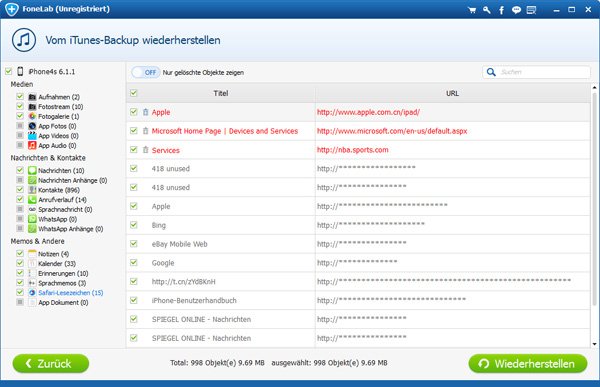
Task: Open the microsoft.com default.aspx URL
Action: [392, 131]
